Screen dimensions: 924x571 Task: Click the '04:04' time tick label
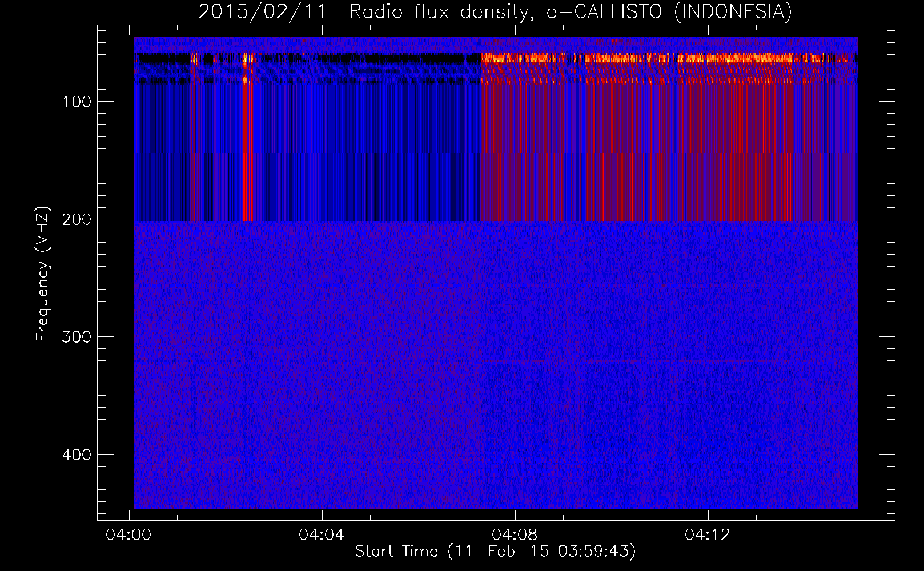point(322,535)
